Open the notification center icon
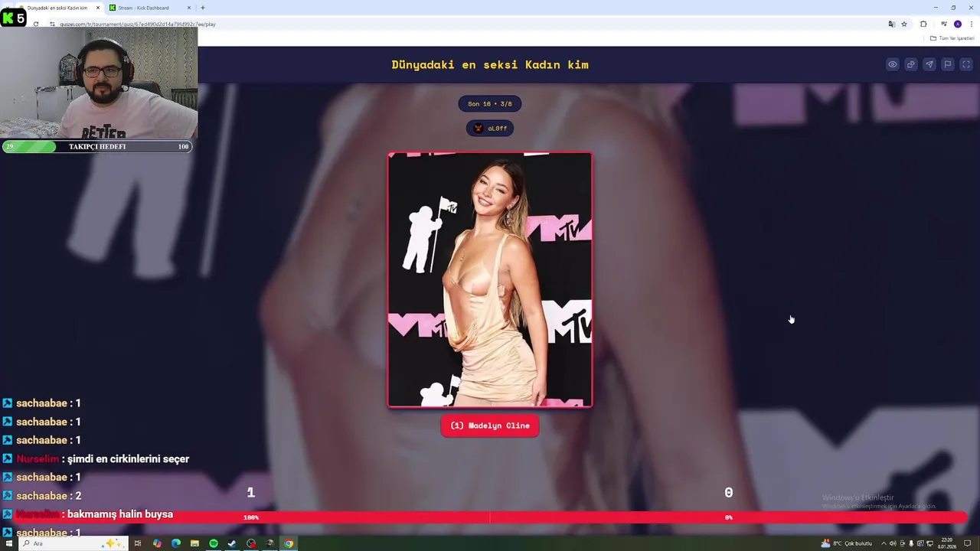Screen dimensions: 980x551 tap(968, 543)
